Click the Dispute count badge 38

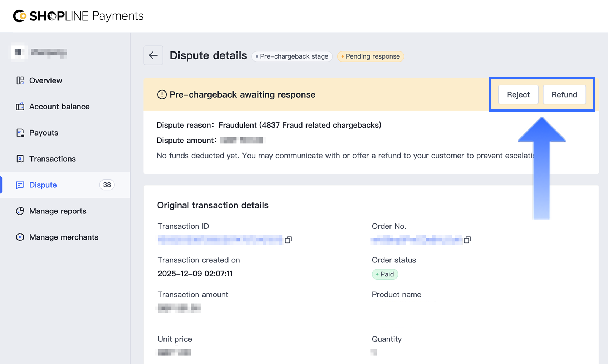(x=107, y=185)
